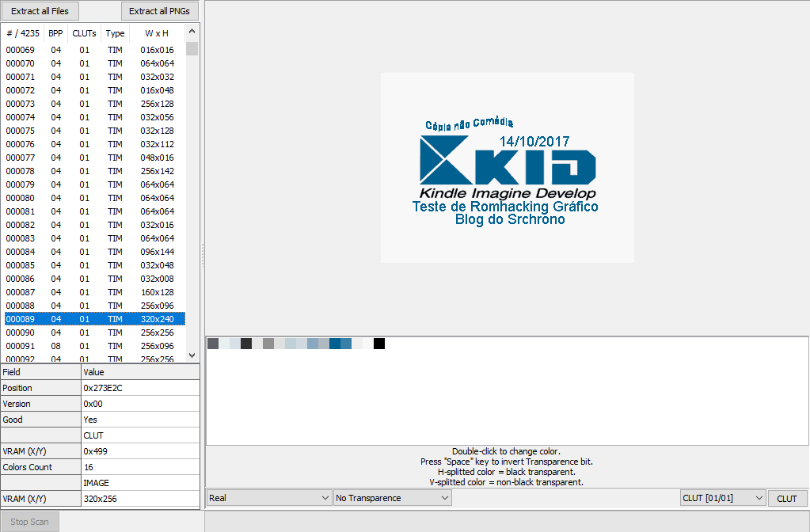Select file row 000071
The width and height of the screenshot is (810, 532).
click(94, 77)
